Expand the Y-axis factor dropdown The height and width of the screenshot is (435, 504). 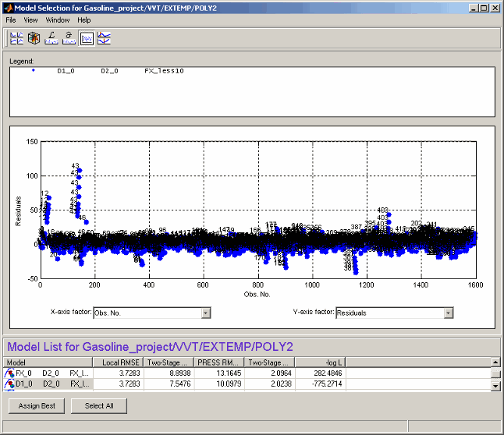448,313
